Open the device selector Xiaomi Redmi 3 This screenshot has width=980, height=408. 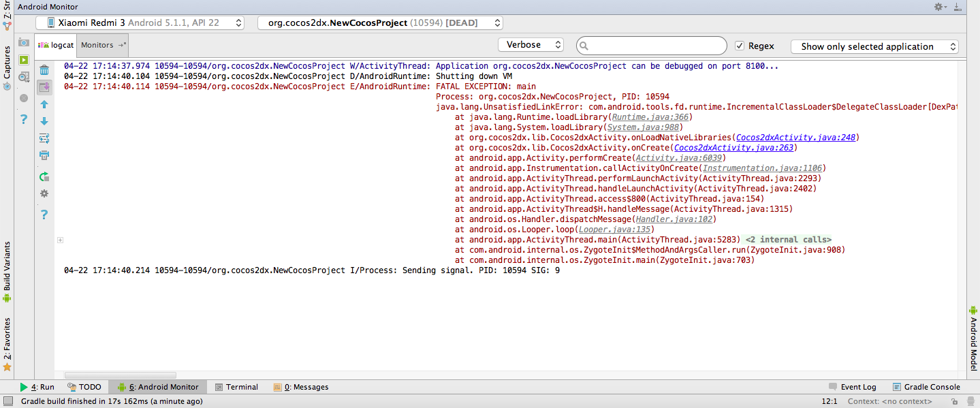140,22
